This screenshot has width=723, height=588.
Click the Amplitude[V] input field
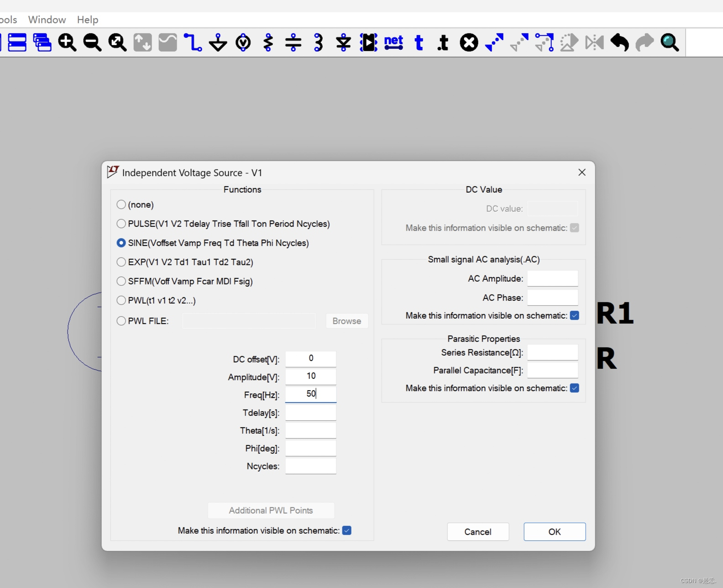311,377
